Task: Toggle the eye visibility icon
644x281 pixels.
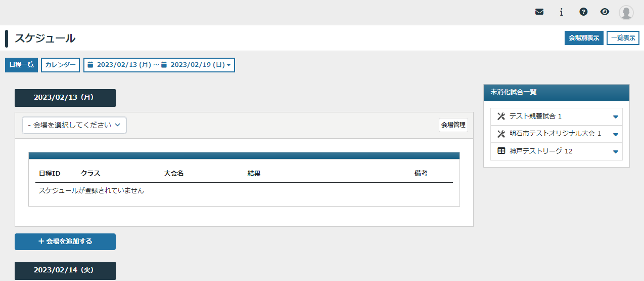Action: pos(605,12)
